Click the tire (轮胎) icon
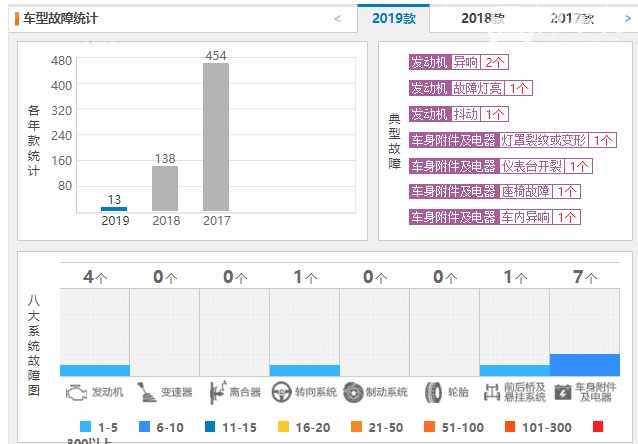 (433, 393)
